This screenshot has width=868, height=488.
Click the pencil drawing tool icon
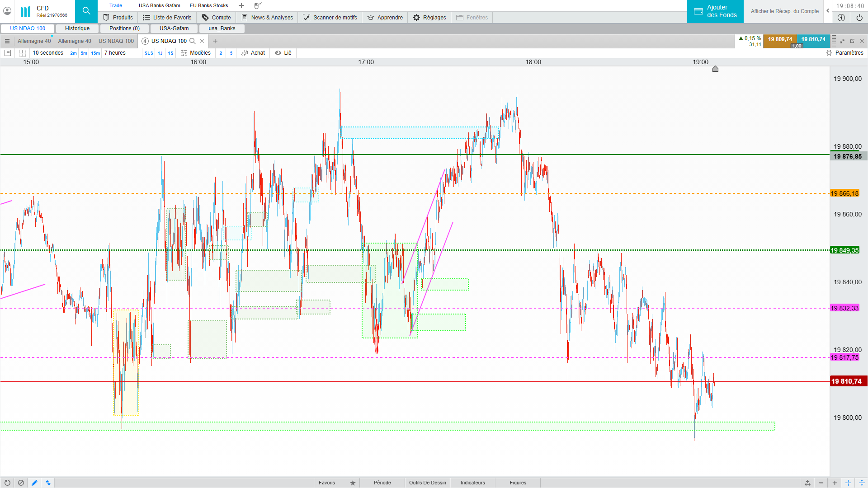34,483
